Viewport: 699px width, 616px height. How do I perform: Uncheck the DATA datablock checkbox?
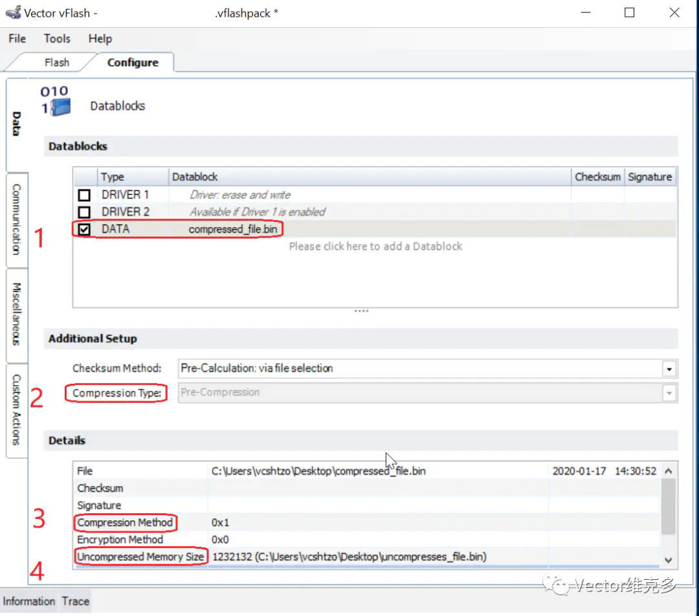(84, 229)
